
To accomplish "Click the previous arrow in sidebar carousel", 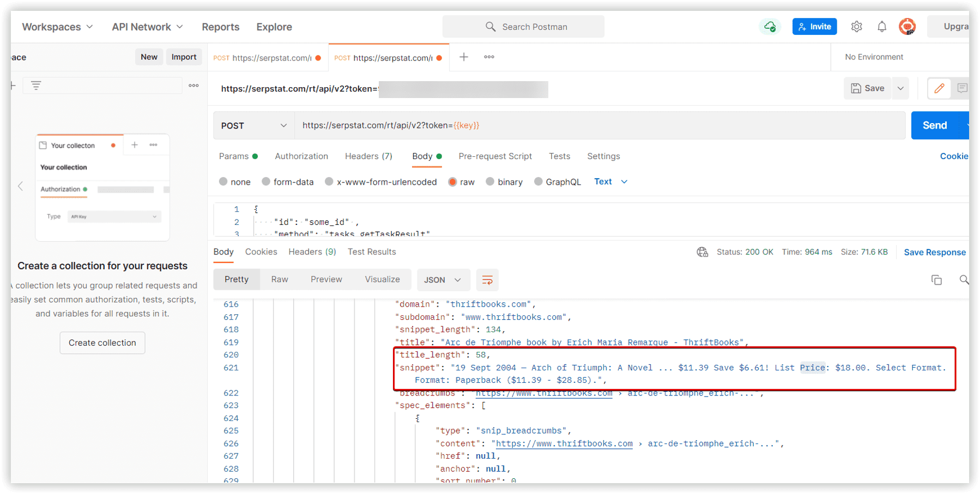I will (21, 186).
